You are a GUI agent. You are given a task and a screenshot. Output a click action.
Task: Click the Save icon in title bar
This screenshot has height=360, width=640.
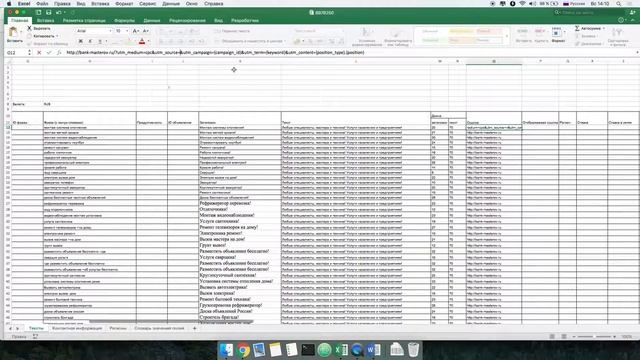pos(49,13)
